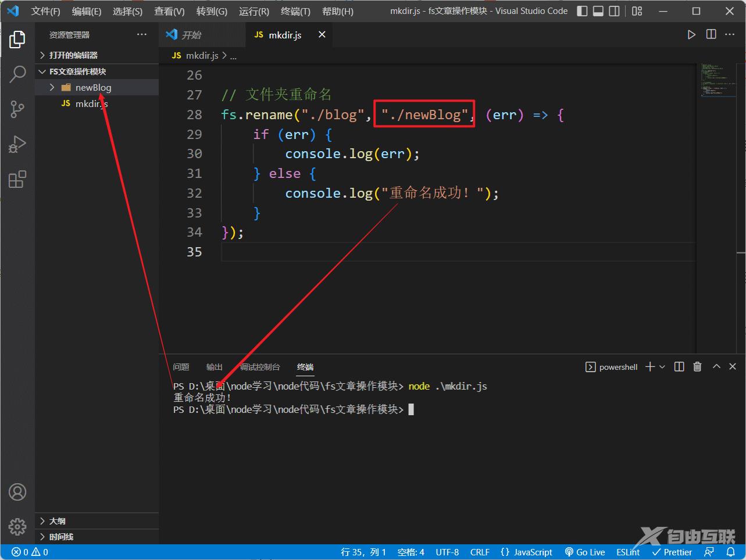746x560 pixels.
Task: Open Customize Layout icon in title bar
Action: click(x=637, y=11)
